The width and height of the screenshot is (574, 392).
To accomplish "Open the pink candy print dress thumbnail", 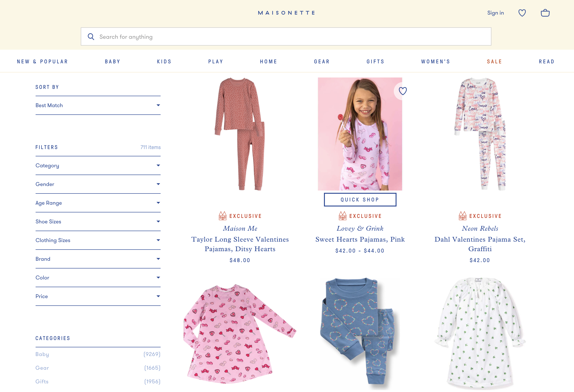I will pyautogui.click(x=240, y=333).
